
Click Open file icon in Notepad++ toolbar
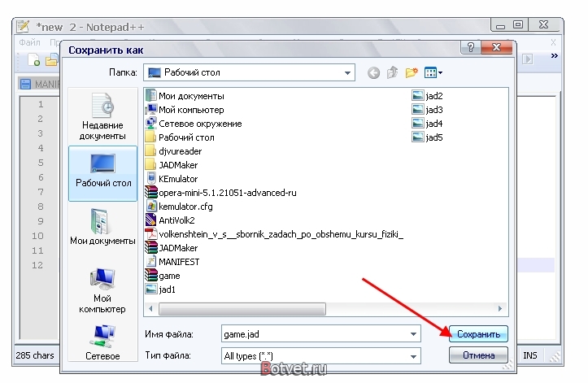click(52, 59)
